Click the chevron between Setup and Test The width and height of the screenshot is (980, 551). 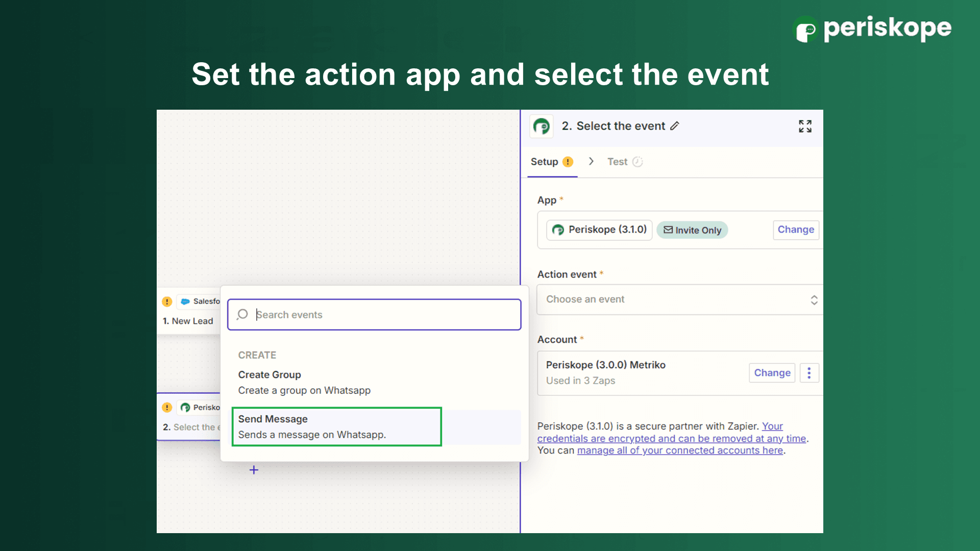coord(591,161)
